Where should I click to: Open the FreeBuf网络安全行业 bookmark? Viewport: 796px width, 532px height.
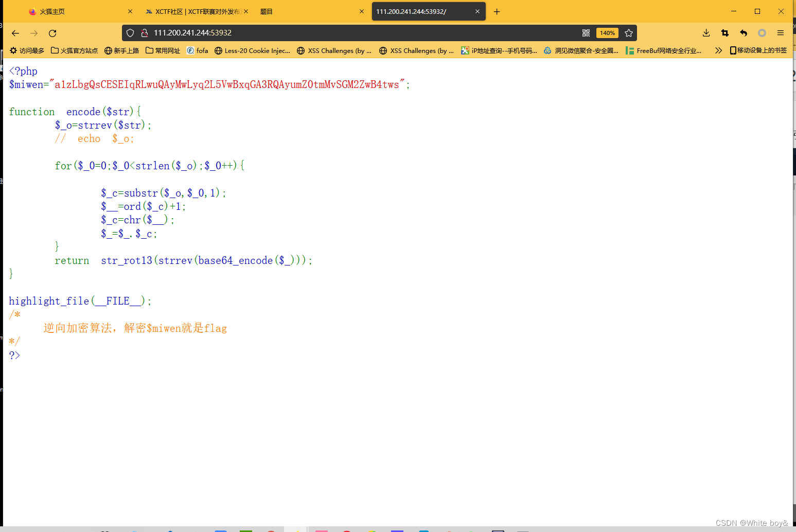pyautogui.click(x=663, y=50)
